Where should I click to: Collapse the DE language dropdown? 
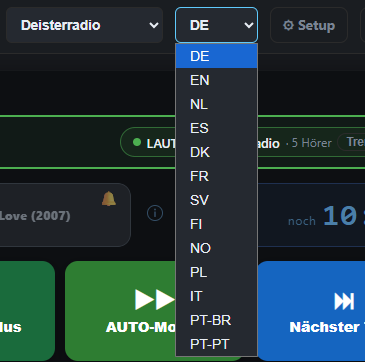pos(216,25)
